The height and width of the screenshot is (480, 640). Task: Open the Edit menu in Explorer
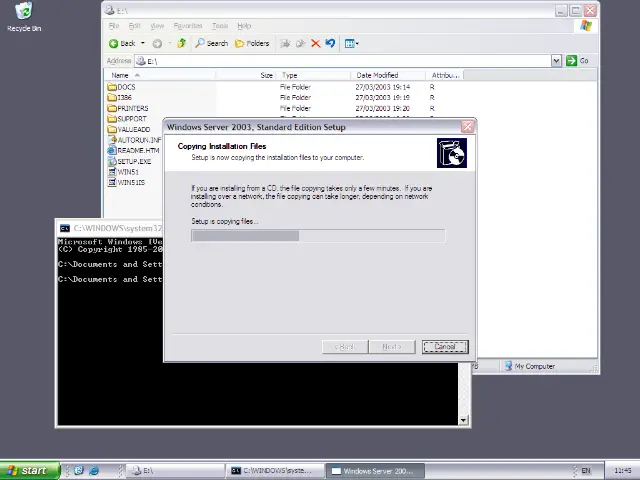(x=134, y=26)
